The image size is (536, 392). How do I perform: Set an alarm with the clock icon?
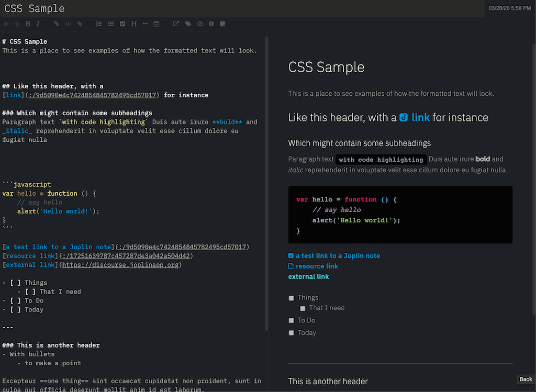(x=200, y=24)
